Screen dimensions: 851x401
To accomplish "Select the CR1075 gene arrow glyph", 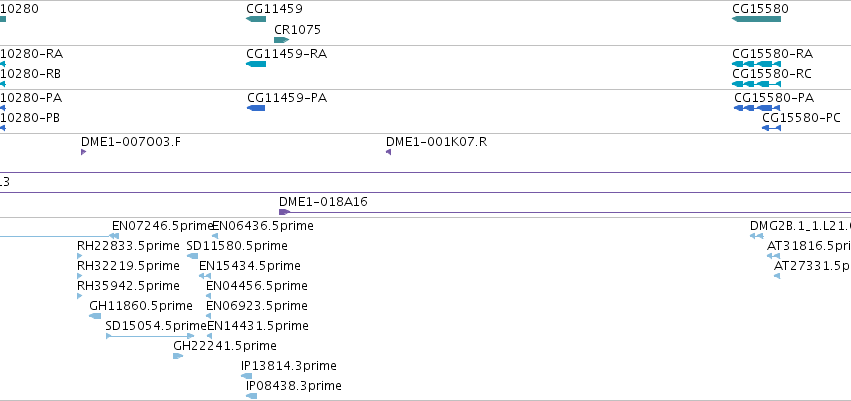I will point(282,40).
